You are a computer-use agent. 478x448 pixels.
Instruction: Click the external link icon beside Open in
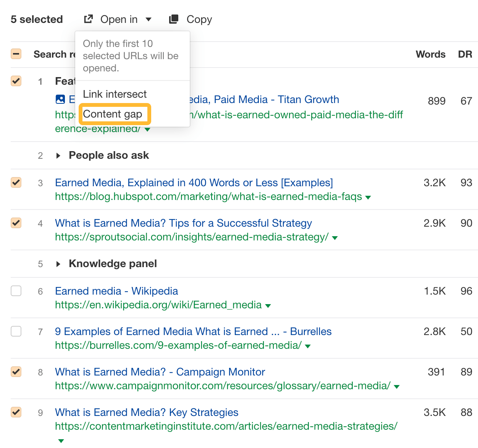pos(88,19)
